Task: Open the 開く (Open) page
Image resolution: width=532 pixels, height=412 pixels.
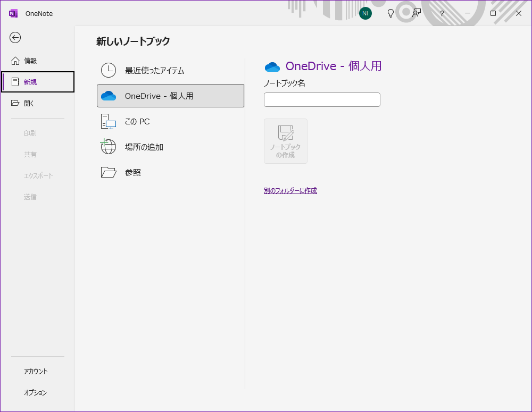Action: coord(29,103)
